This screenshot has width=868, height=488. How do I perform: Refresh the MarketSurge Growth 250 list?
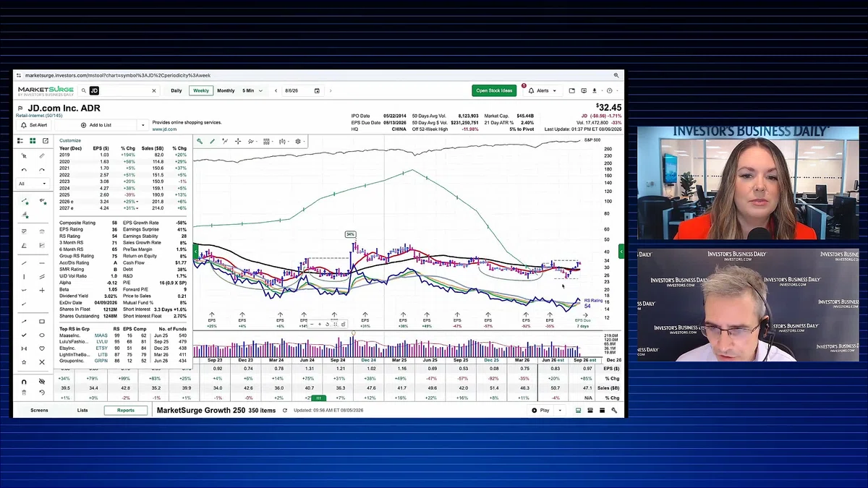(x=284, y=410)
